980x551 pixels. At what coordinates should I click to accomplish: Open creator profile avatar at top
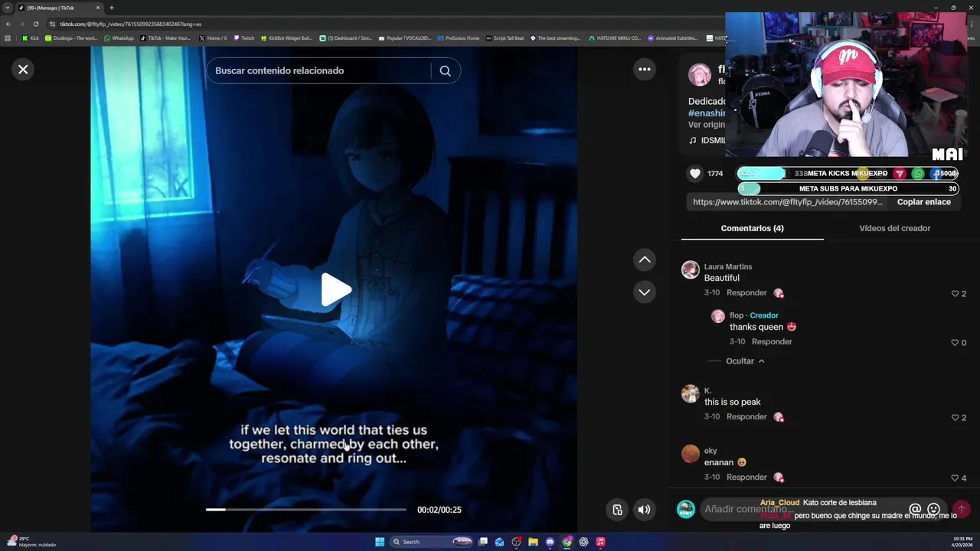point(699,75)
